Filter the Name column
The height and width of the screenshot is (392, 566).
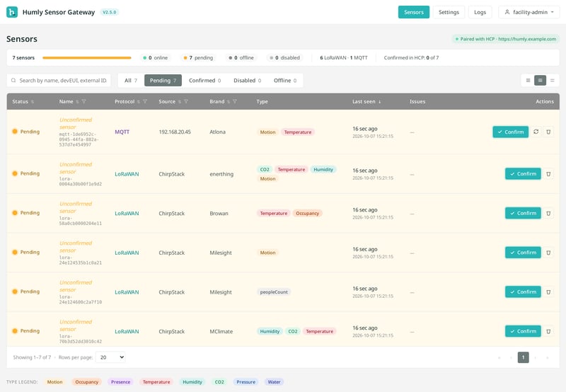(83, 101)
